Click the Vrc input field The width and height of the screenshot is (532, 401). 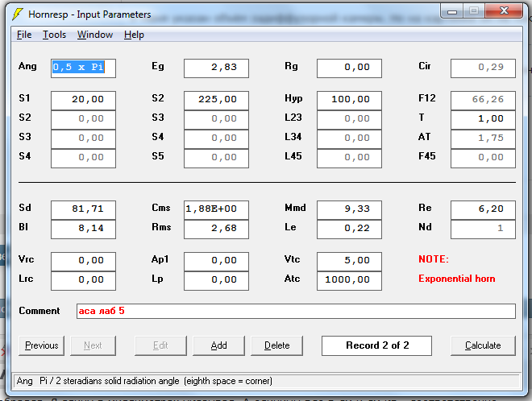(84, 262)
